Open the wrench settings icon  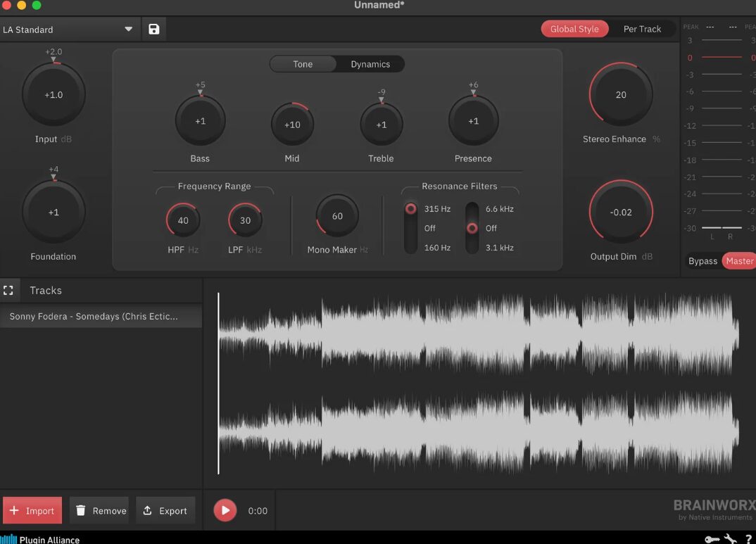click(x=730, y=539)
